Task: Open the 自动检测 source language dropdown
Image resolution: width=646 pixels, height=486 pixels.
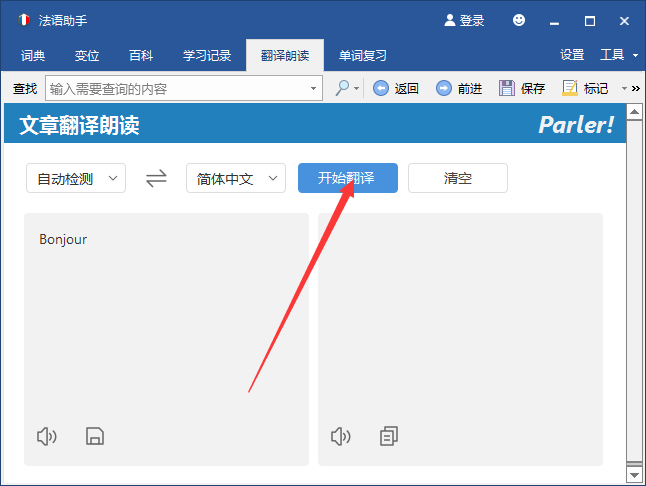Action: coord(76,178)
